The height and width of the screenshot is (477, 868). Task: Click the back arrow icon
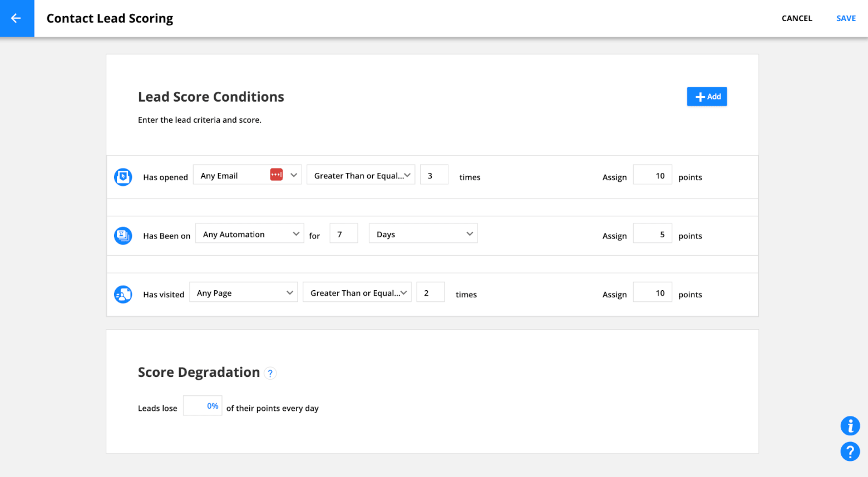(16, 18)
